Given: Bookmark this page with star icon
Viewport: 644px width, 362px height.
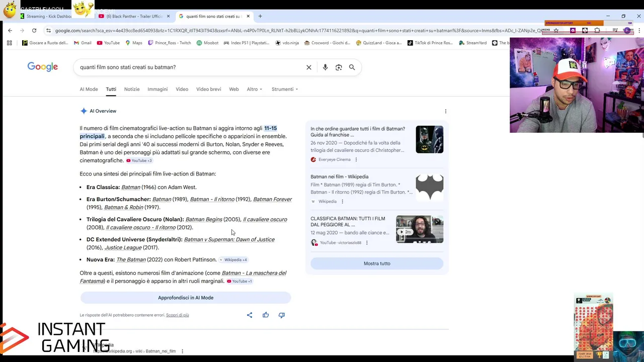Looking at the screenshot, I should pyautogui.click(x=556, y=30).
